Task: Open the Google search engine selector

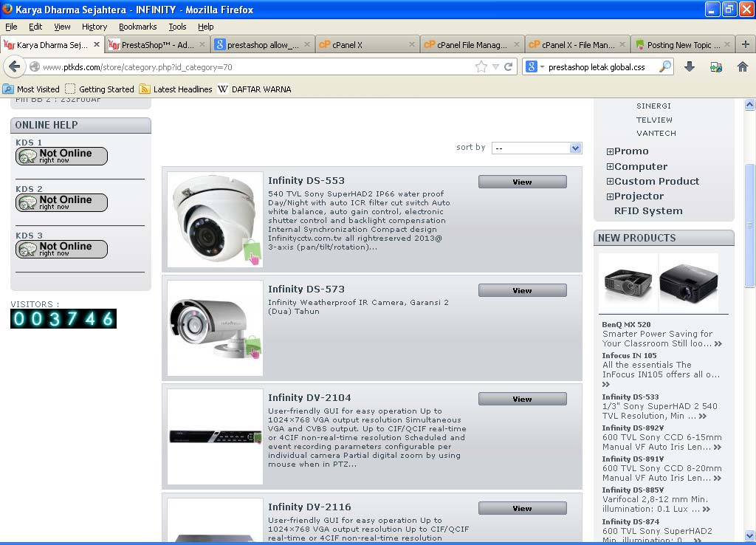Action: pos(535,66)
